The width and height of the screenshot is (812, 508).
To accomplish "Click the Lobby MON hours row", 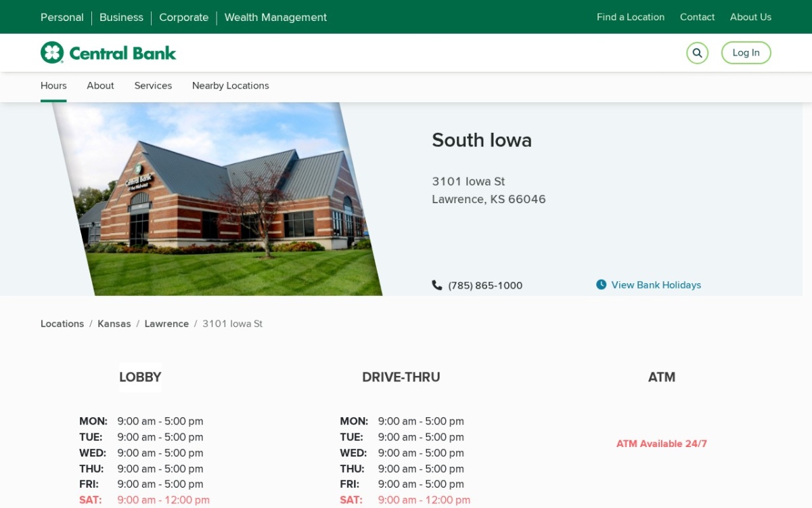I will 141,421.
